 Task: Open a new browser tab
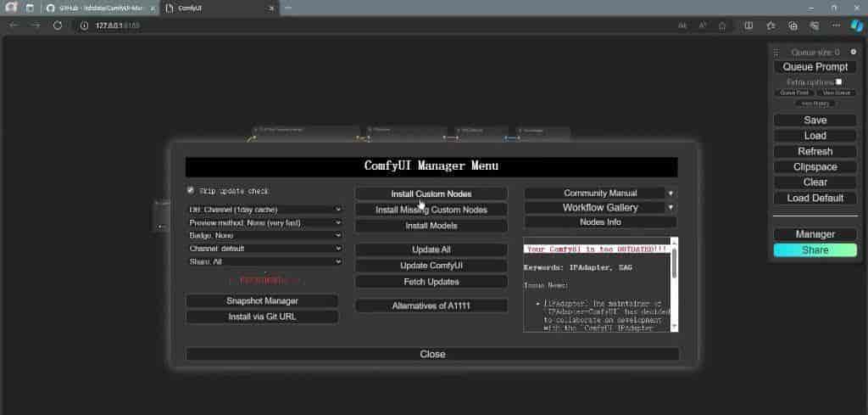click(x=288, y=8)
